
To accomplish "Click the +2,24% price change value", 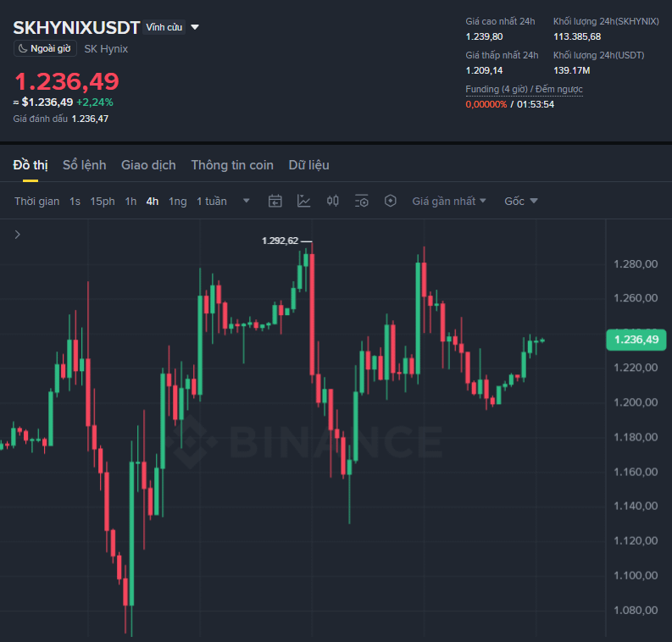I will (95, 102).
